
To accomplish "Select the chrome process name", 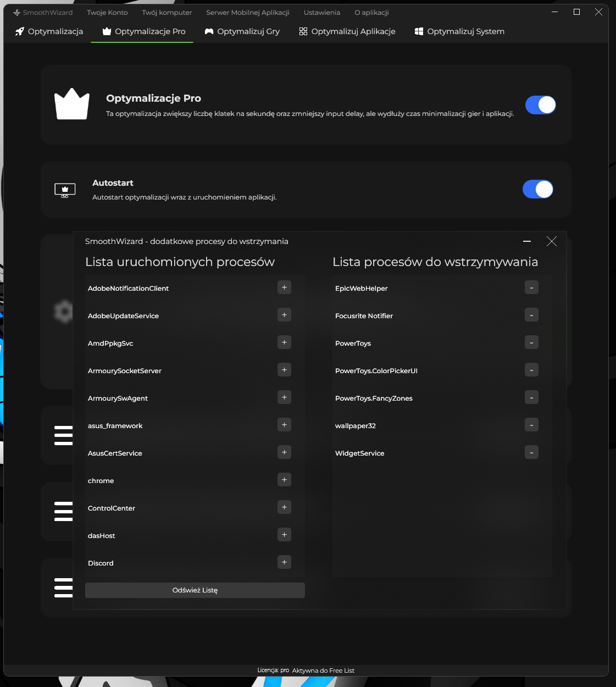I will pyautogui.click(x=101, y=481).
